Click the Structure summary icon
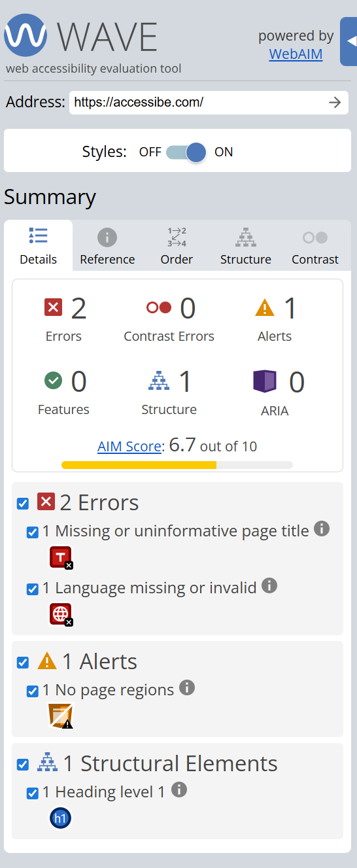Image resolution: width=357 pixels, height=868 pixels. (159, 381)
